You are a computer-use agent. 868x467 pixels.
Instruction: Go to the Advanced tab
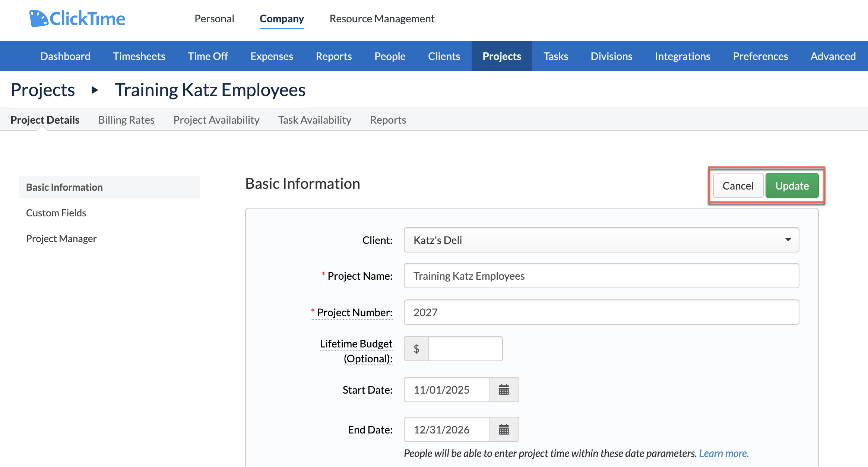pyautogui.click(x=833, y=56)
